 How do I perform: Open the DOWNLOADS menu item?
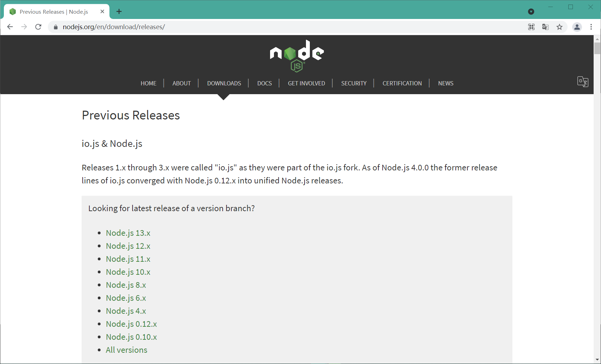click(224, 83)
